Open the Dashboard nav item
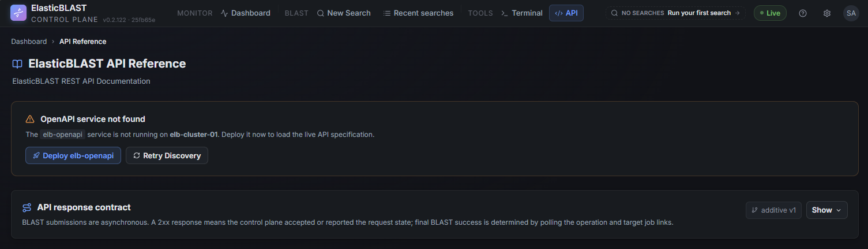The width and height of the screenshot is (868, 249). [245, 13]
